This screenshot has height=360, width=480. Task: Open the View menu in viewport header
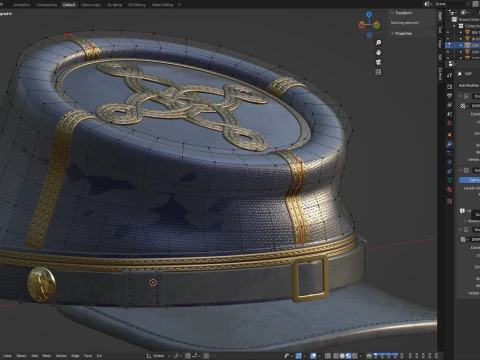click(7, 356)
